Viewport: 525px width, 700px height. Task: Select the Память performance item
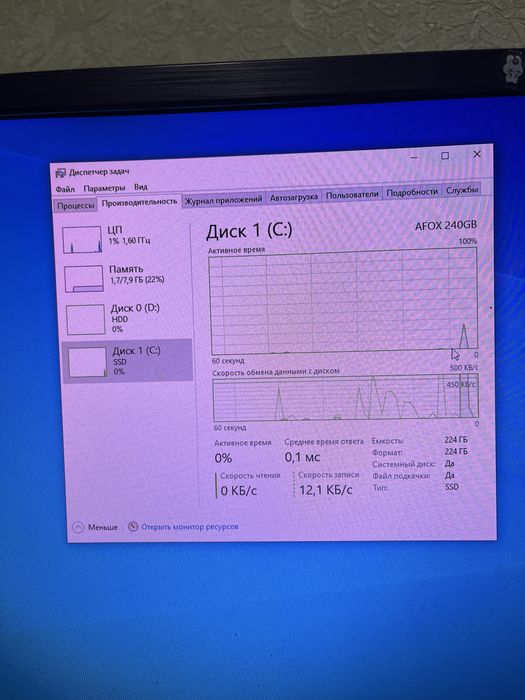coord(127,278)
